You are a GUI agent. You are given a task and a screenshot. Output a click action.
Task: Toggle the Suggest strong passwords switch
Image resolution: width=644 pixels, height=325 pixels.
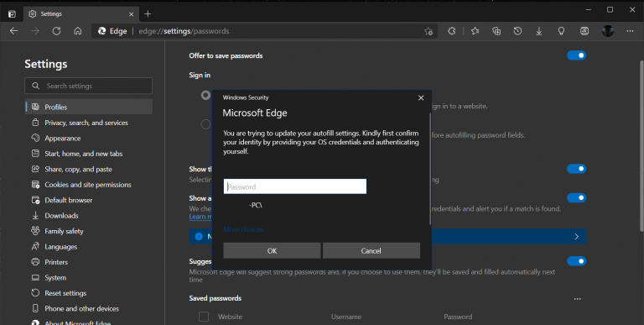pyautogui.click(x=576, y=261)
